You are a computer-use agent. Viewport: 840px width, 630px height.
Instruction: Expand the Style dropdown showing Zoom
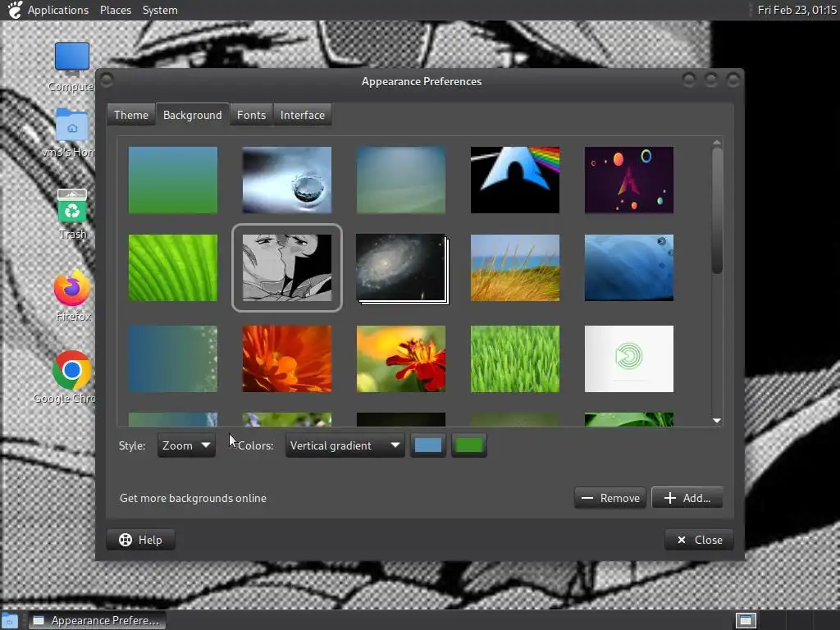(x=186, y=445)
